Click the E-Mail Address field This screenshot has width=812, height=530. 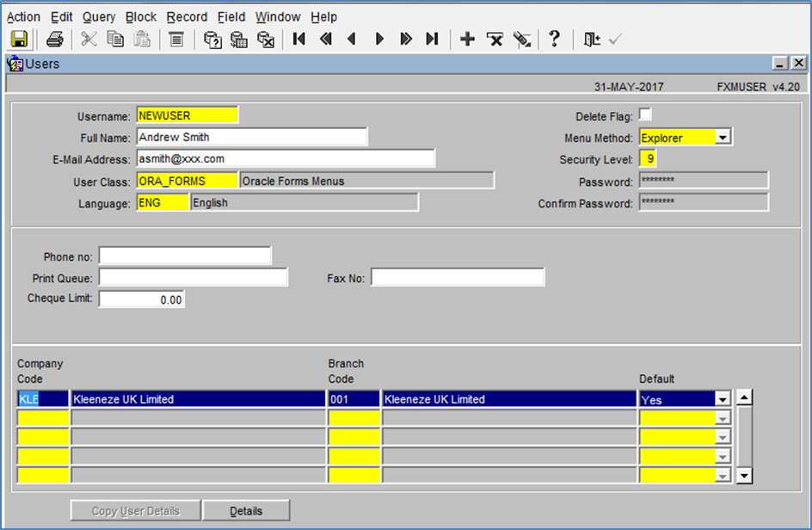point(286,158)
